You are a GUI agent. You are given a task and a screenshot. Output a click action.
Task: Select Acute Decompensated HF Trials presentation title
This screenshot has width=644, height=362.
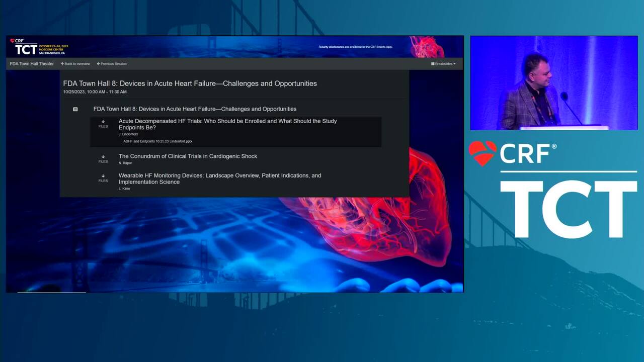227,124
